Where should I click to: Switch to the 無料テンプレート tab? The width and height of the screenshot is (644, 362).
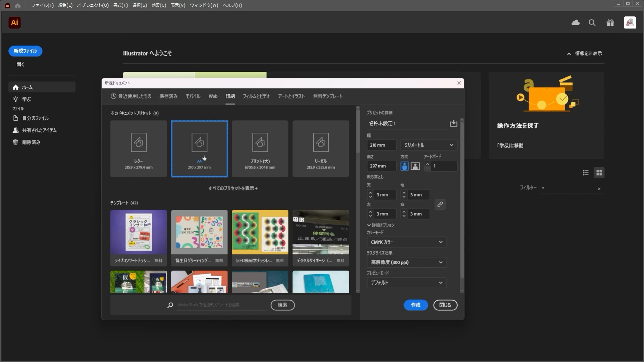[x=328, y=96]
